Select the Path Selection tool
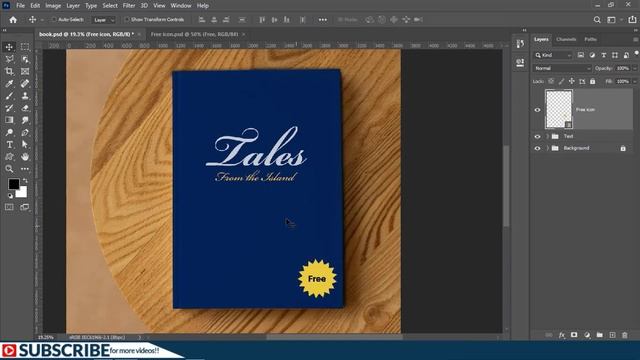The image size is (640, 360). pos(25,144)
